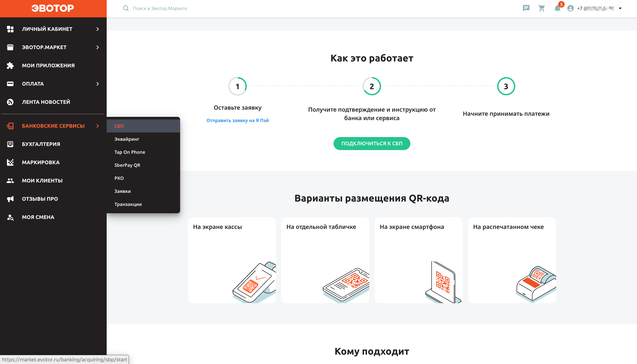Expand the Оплата chevron
The image size is (637, 364).
[98, 84]
